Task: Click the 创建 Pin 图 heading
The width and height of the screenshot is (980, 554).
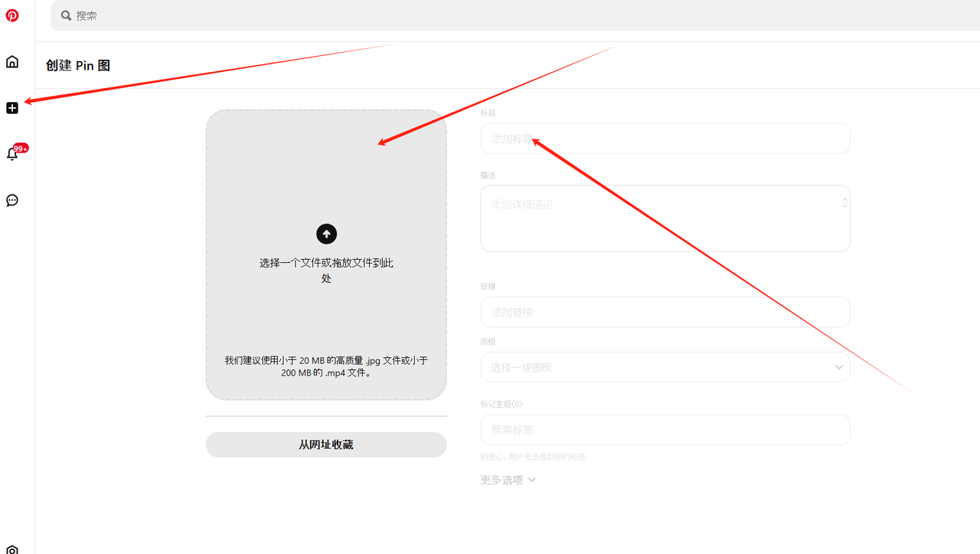Action: click(x=78, y=66)
